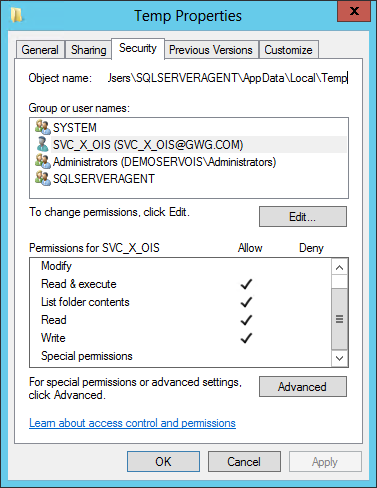
Task: Switch to the General tab
Action: coord(40,50)
